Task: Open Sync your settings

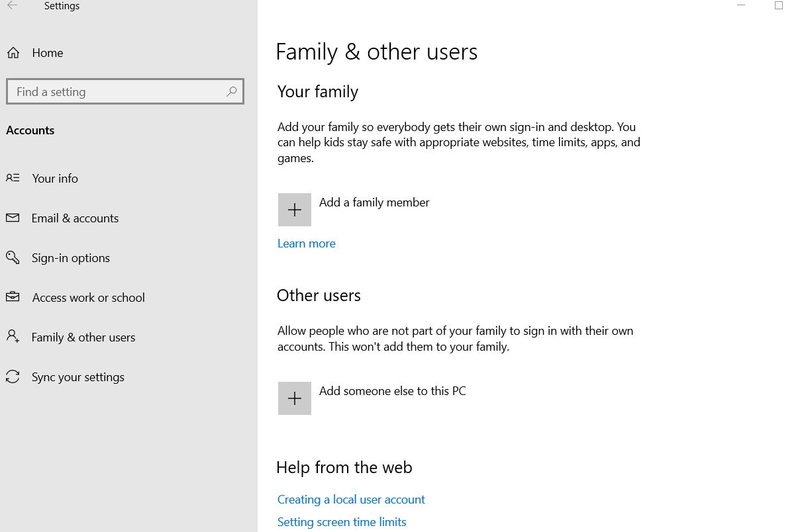Action: coord(78,377)
